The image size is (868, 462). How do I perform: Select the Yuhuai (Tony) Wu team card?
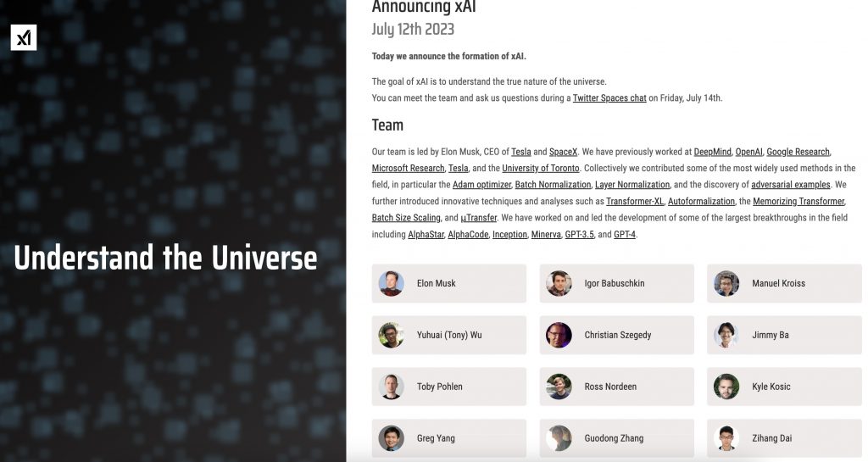click(448, 335)
